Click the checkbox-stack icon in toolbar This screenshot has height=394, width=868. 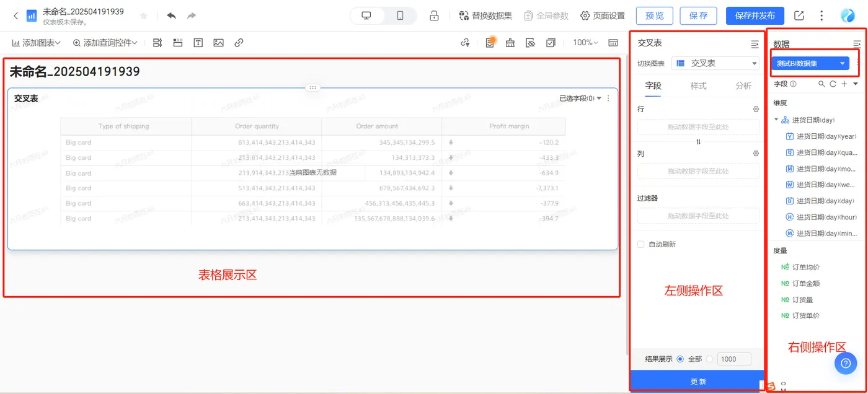551,43
